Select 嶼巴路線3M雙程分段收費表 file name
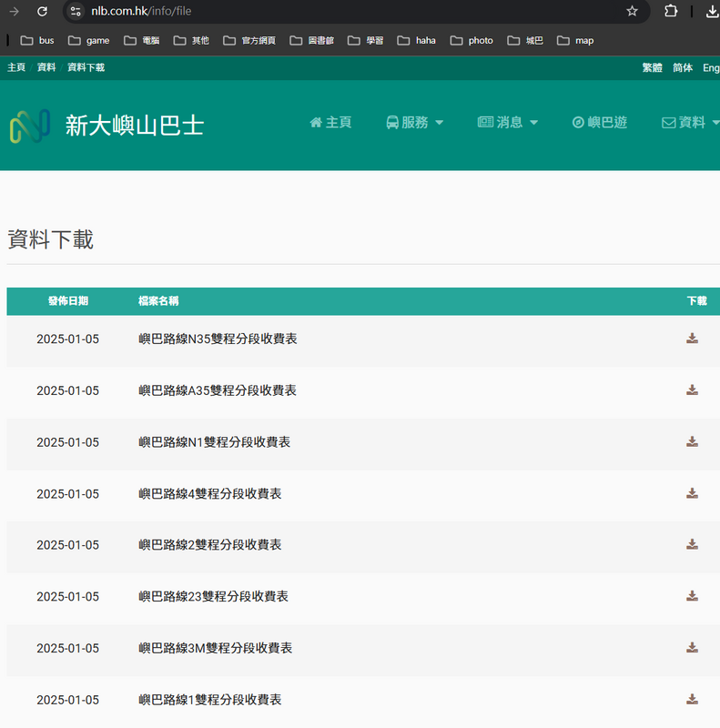 (215, 647)
